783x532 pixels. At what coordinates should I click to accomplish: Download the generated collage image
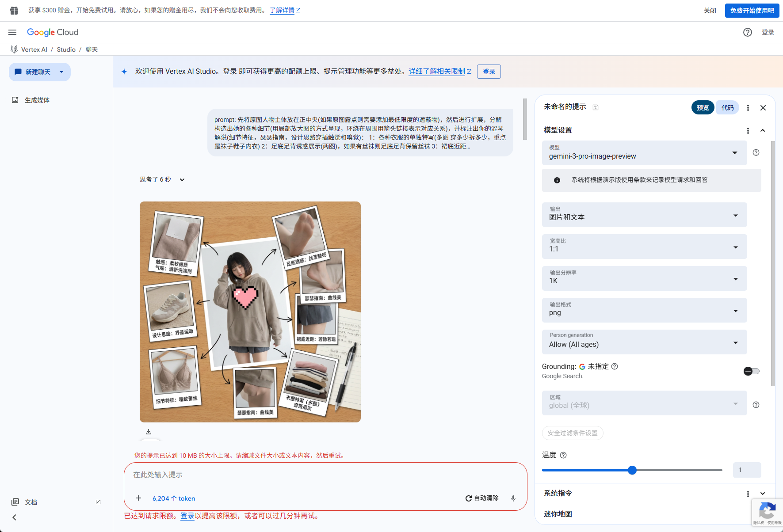point(149,432)
